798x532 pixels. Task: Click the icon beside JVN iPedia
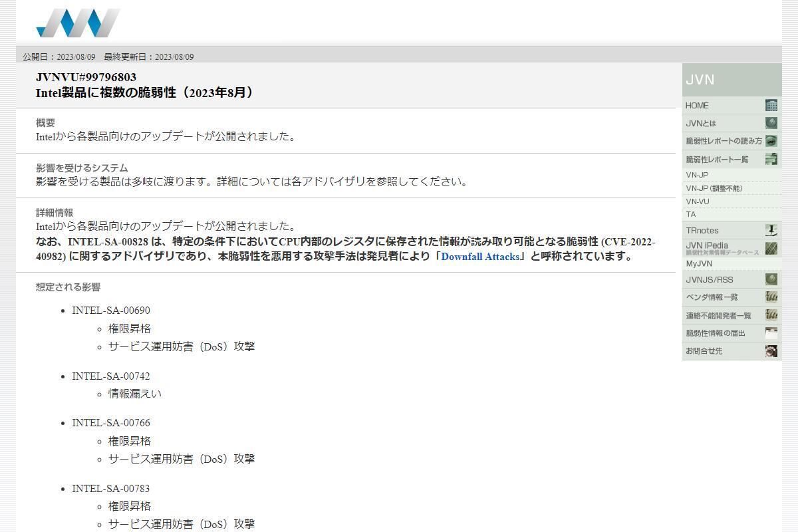[771, 248]
